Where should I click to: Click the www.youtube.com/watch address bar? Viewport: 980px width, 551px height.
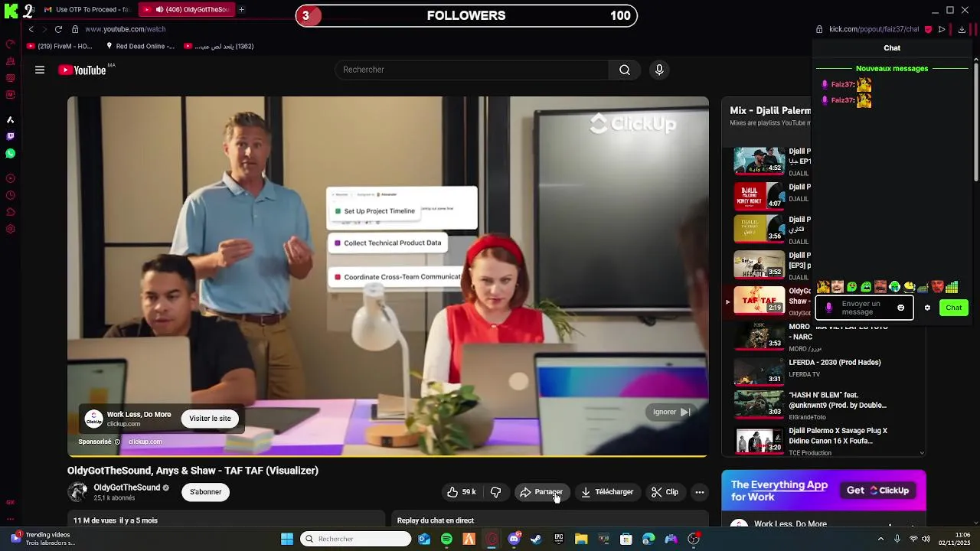[126, 29]
